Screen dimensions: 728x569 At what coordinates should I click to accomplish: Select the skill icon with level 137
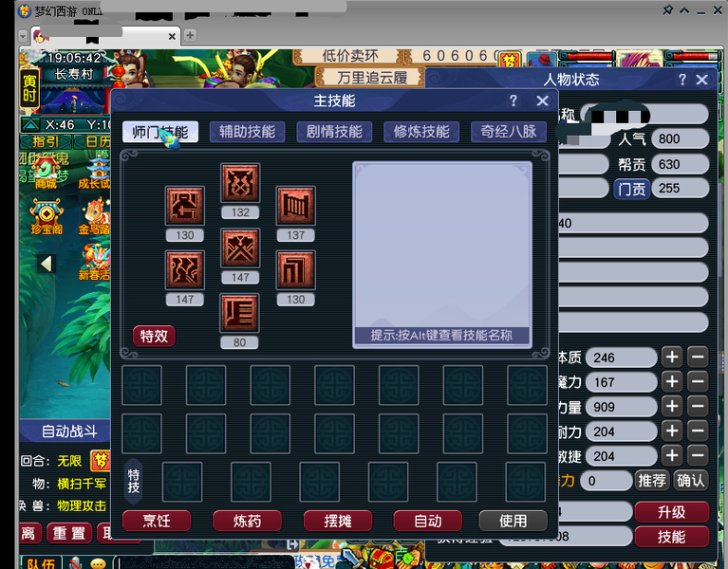pos(295,206)
